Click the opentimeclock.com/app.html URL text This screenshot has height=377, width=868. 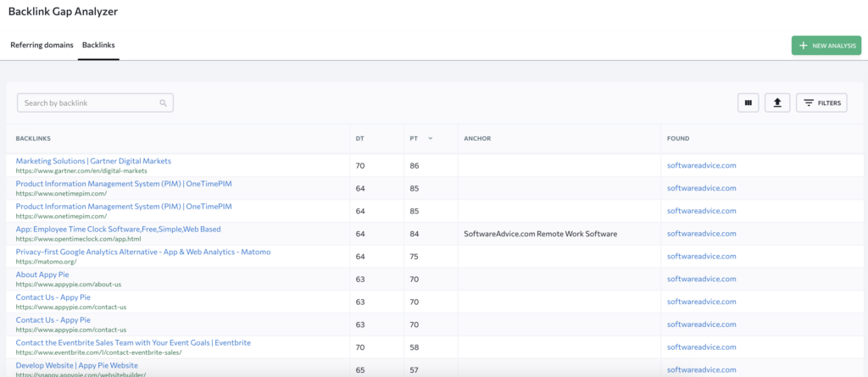click(x=78, y=239)
